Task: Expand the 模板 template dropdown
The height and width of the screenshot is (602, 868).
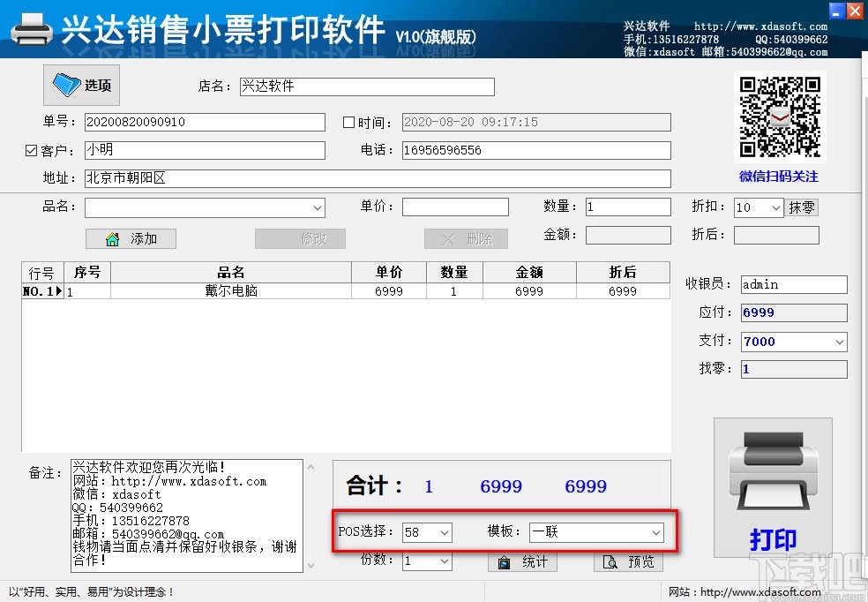Action: pyautogui.click(x=655, y=531)
